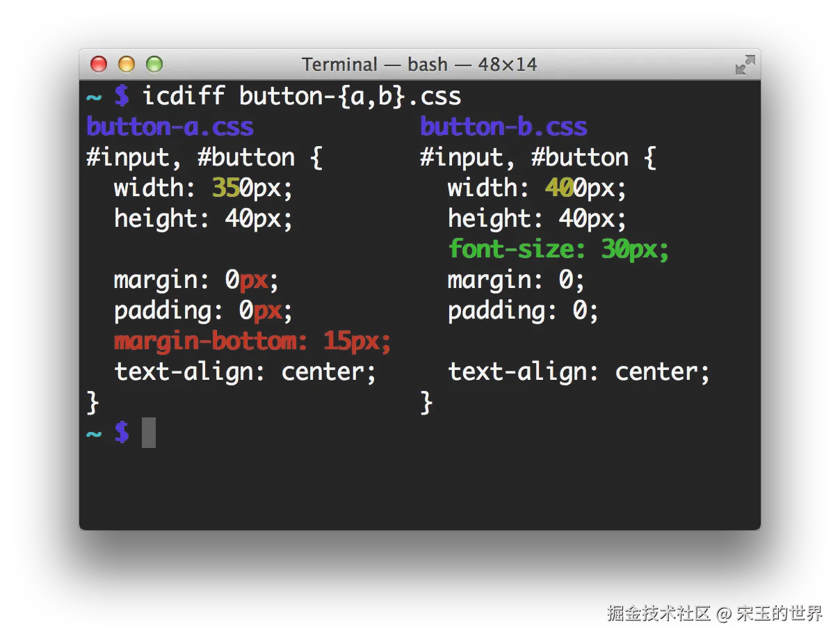Click the watermark text at bottom right
This screenshot has width=840, height=640.
pyautogui.click(x=715, y=613)
